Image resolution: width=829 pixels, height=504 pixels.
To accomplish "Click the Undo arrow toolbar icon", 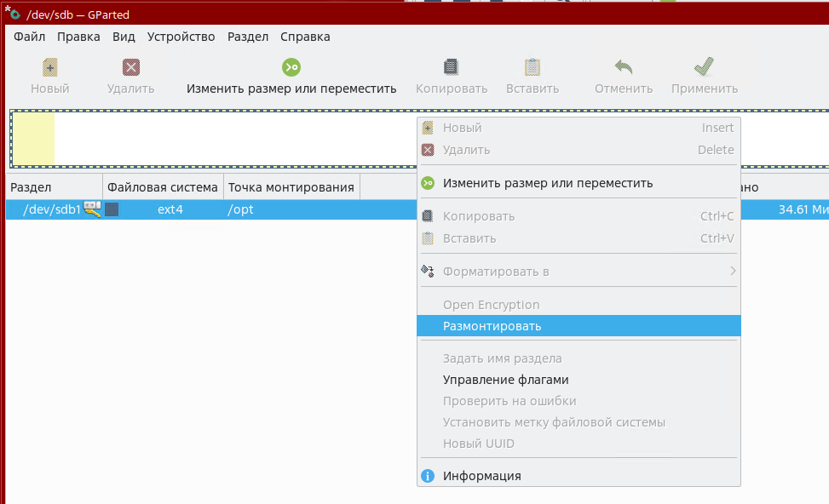I will point(624,67).
